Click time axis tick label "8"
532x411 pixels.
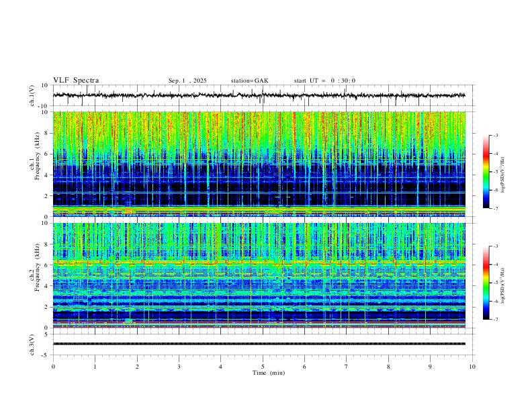(388, 367)
